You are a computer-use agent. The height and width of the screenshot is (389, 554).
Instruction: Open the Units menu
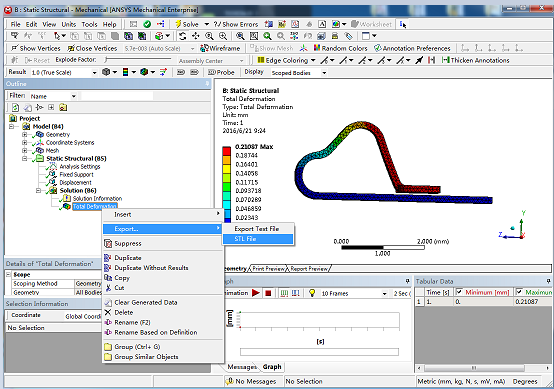click(69, 24)
